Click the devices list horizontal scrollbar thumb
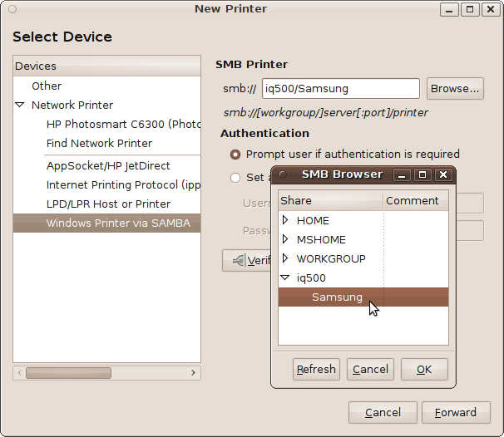 (68, 373)
